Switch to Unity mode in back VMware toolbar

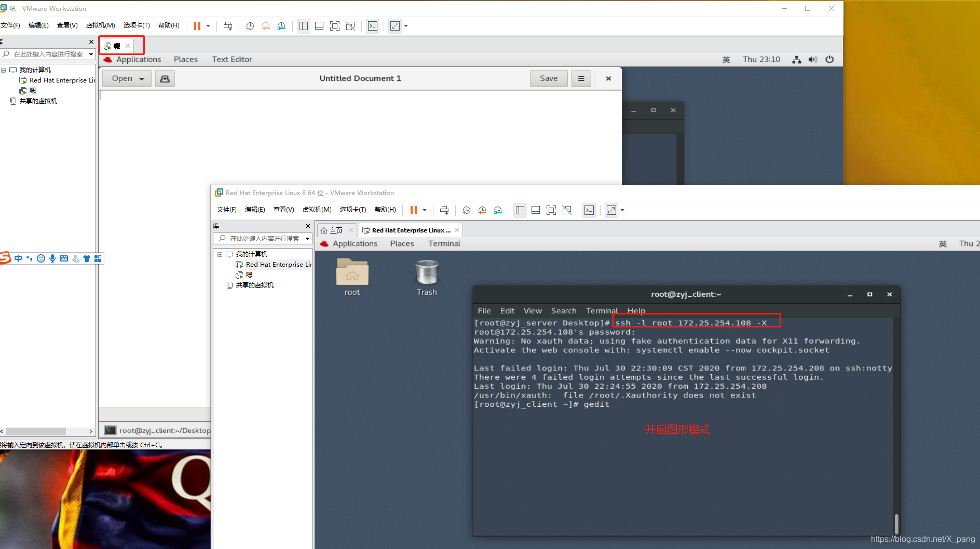pyautogui.click(x=350, y=26)
